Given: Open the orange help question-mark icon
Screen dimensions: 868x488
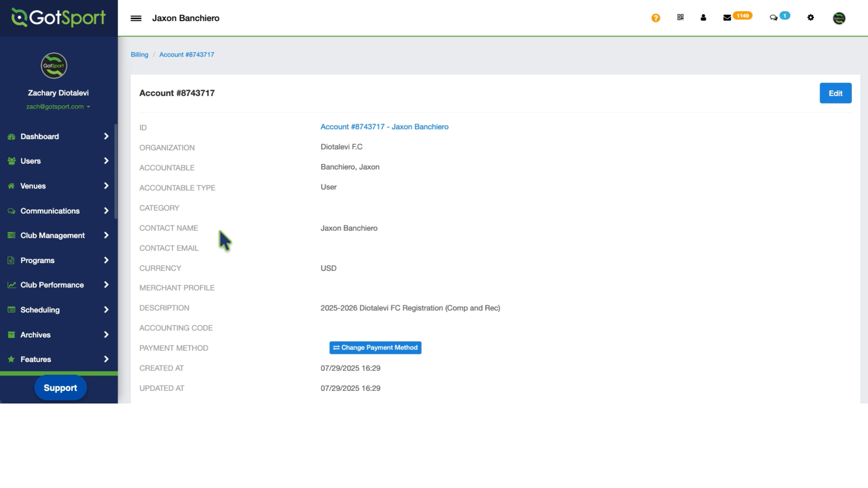Looking at the screenshot, I should point(656,18).
